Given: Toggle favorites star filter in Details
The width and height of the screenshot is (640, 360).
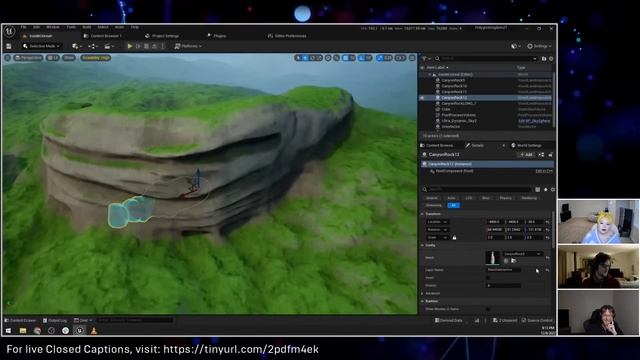Looking at the screenshot, I should [x=545, y=189].
